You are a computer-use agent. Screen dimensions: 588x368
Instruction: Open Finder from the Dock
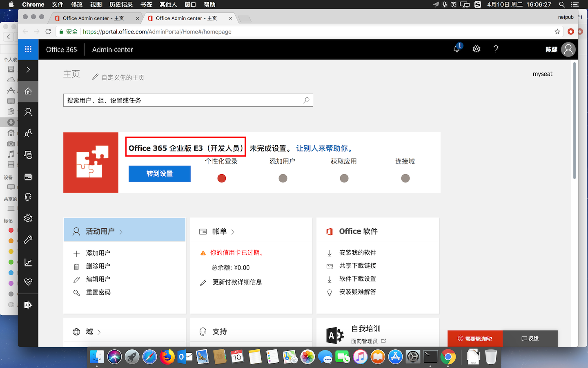coord(97,357)
